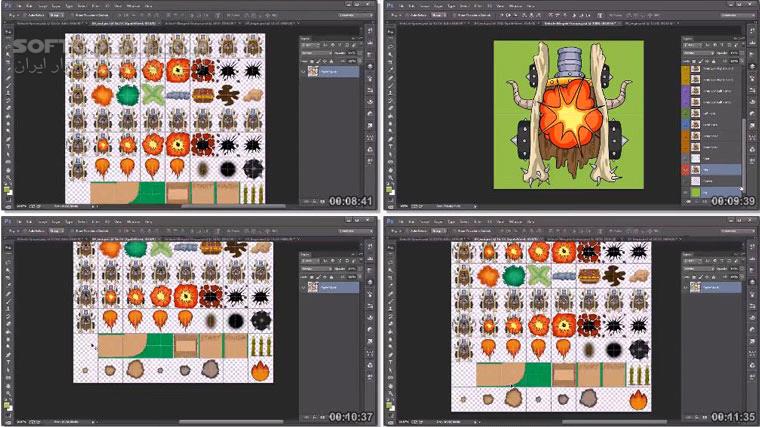Select the Lasso tool in the 00:08:41 window
This screenshot has width=760, height=427.
point(8,47)
